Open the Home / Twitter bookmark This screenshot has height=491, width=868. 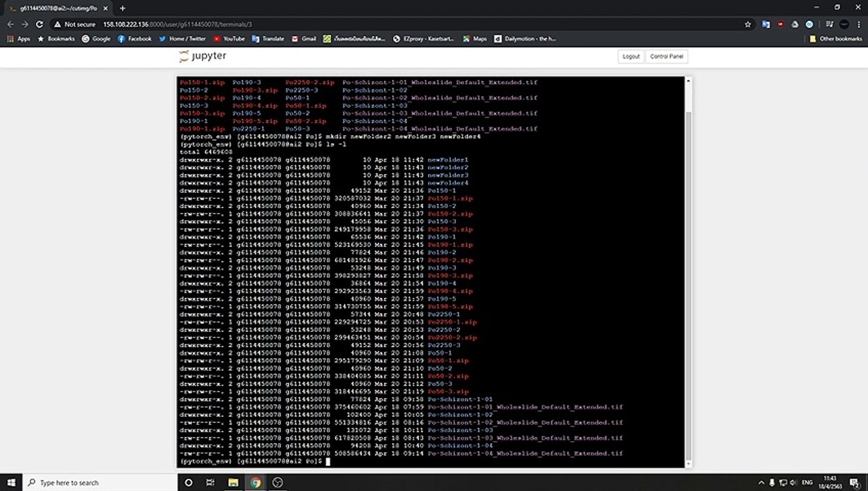tap(182, 39)
